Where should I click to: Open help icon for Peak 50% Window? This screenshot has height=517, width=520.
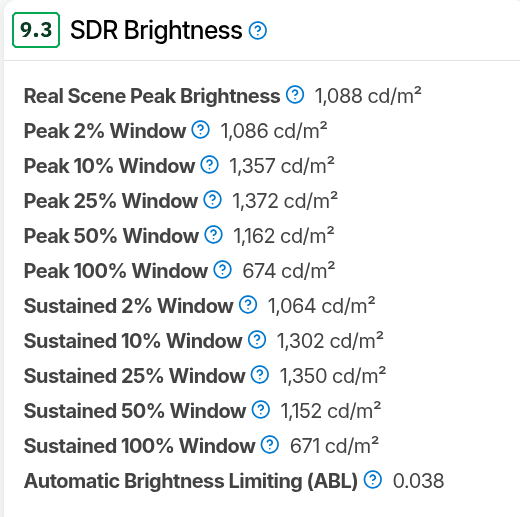(214, 235)
